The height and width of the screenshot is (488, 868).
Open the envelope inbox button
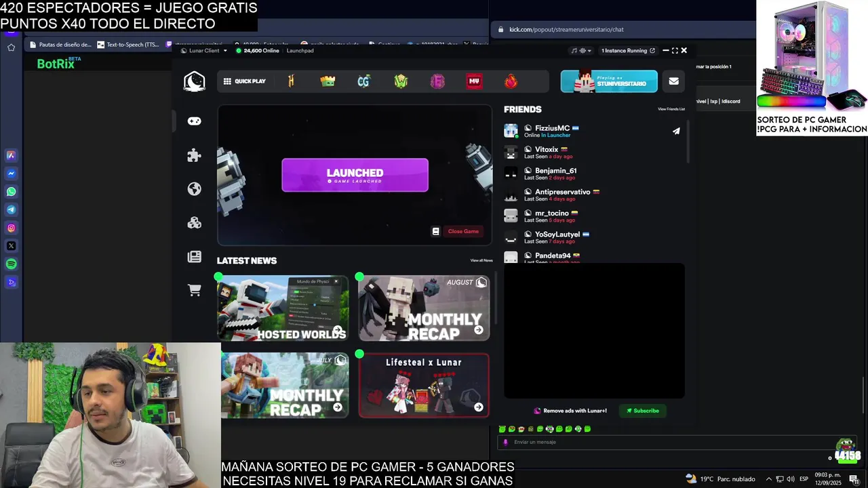pos(673,81)
